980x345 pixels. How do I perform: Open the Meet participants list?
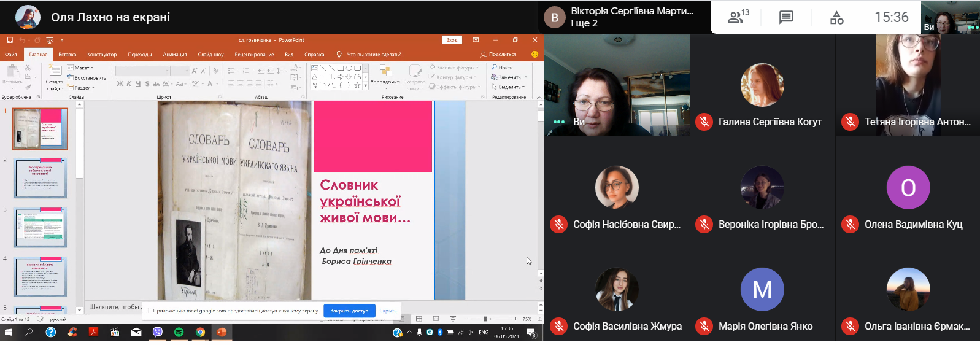738,17
